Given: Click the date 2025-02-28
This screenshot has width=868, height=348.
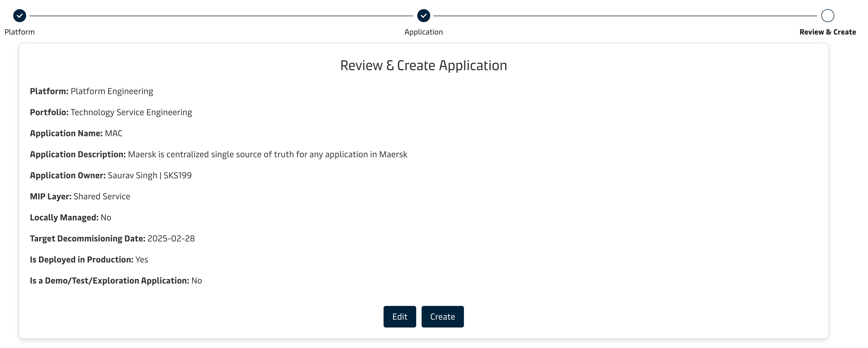Looking at the screenshot, I should (x=171, y=238).
